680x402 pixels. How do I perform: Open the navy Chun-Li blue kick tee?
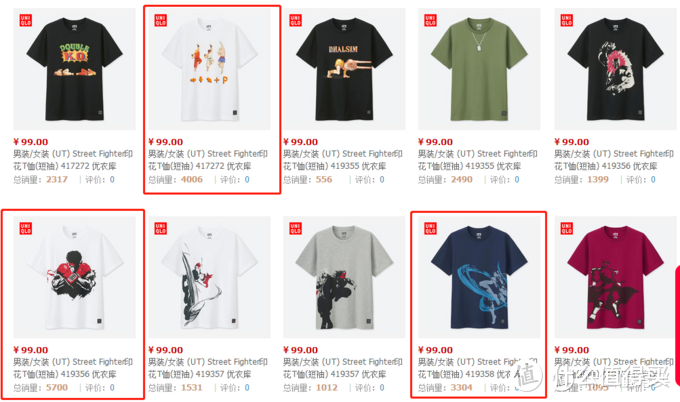pyautogui.click(x=479, y=277)
